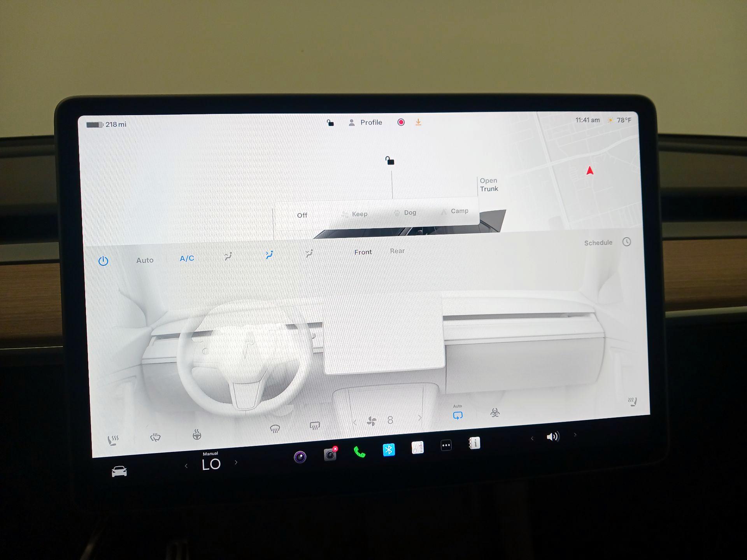Toggle the rear window defrost icon

point(315,426)
